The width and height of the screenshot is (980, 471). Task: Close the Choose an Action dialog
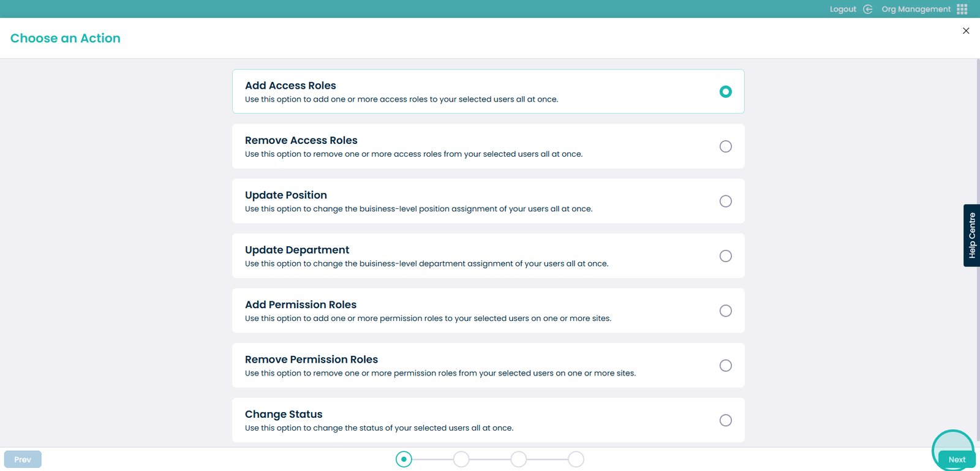tap(966, 31)
